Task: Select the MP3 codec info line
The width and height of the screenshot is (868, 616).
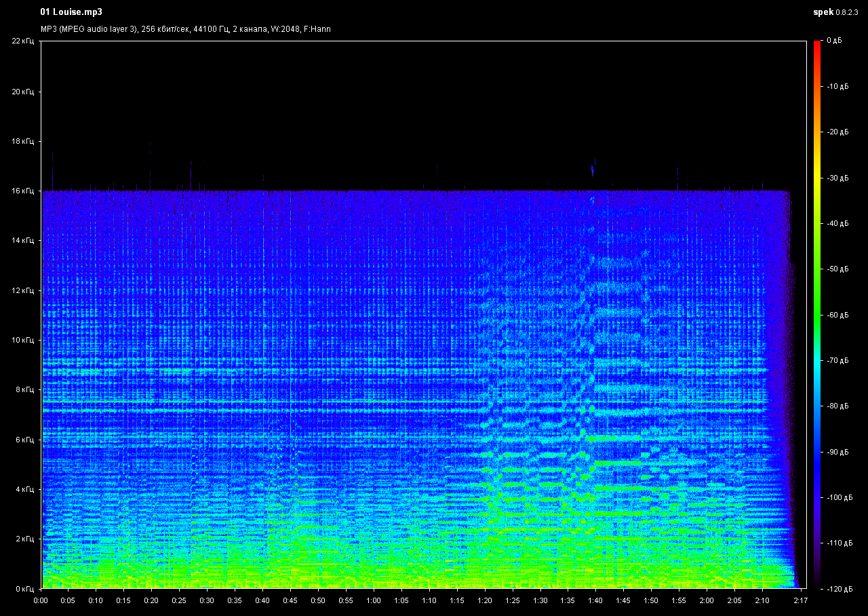Action: [185, 29]
